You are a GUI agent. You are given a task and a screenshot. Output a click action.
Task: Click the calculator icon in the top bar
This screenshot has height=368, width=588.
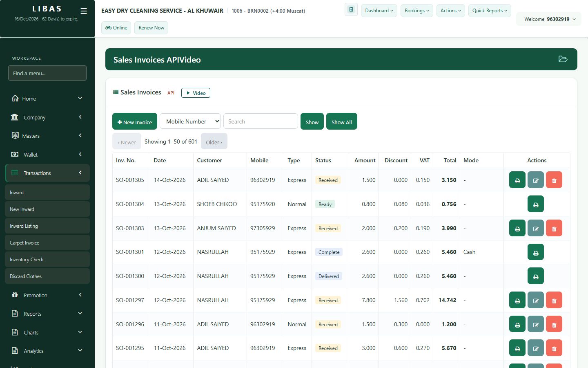point(351,10)
